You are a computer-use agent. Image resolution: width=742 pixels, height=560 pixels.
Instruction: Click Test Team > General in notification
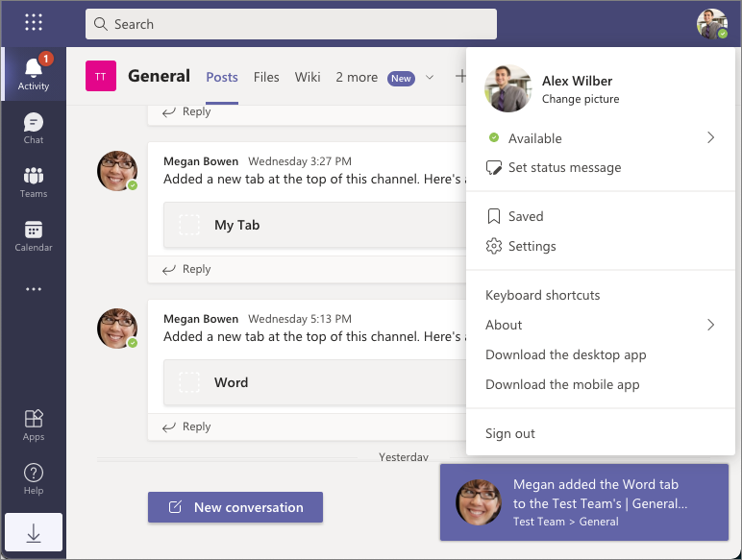565,522
